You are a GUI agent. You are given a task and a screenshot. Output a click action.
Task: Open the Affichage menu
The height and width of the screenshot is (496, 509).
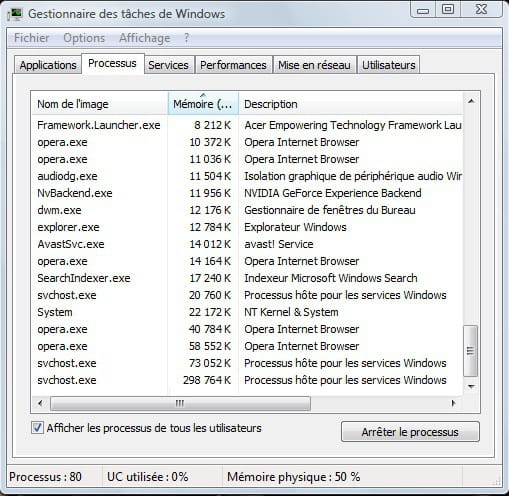(145, 38)
